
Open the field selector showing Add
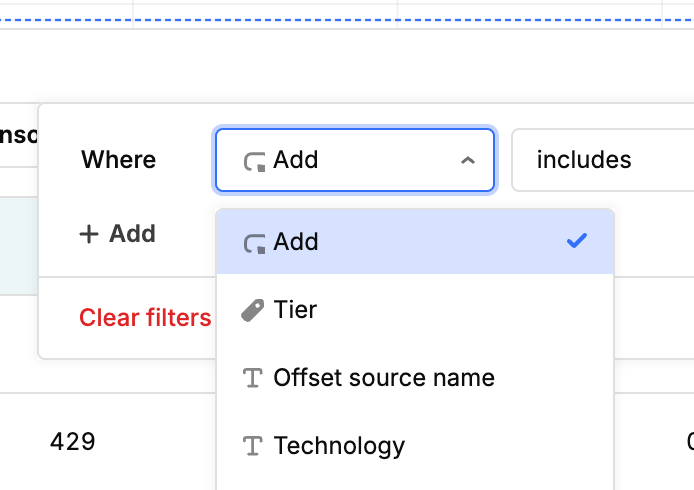click(354, 160)
